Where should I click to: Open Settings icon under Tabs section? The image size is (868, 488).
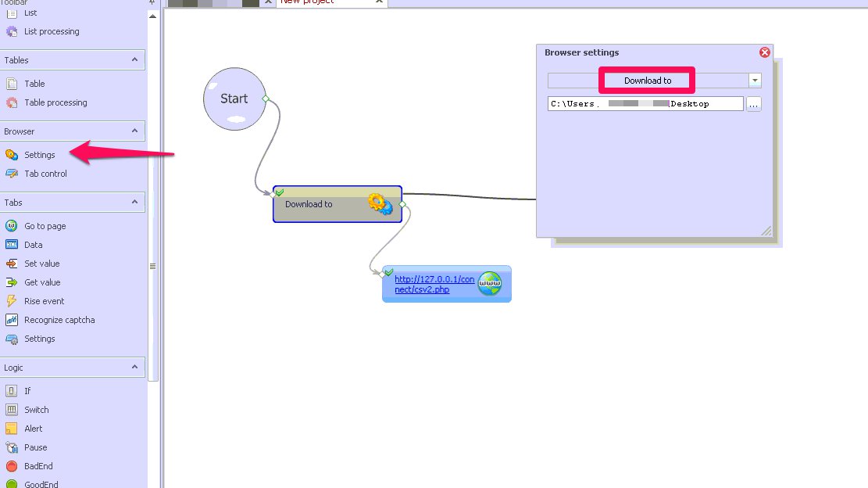pyautogui.click(x=12, y=339)
